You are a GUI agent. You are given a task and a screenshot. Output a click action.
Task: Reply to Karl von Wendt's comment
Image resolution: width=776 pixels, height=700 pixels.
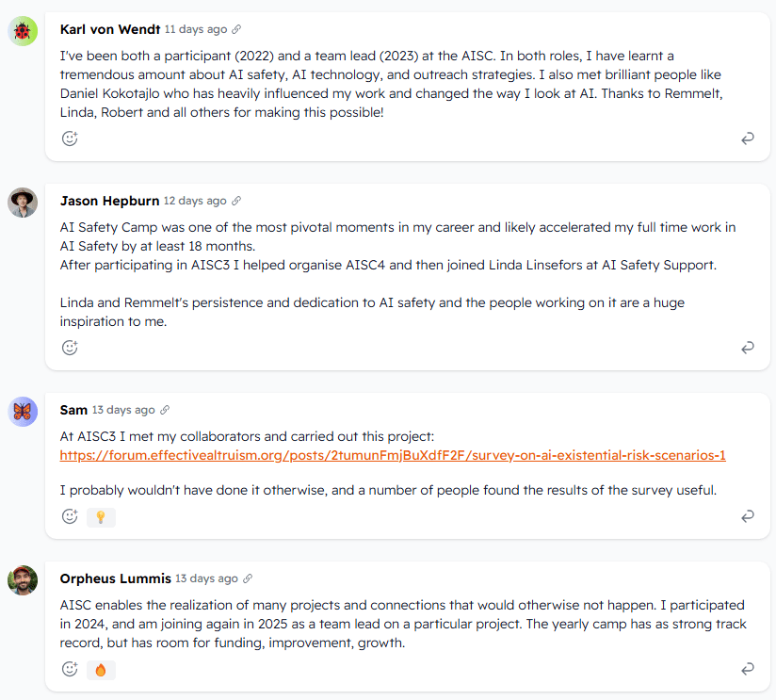(x=748, y=138)
